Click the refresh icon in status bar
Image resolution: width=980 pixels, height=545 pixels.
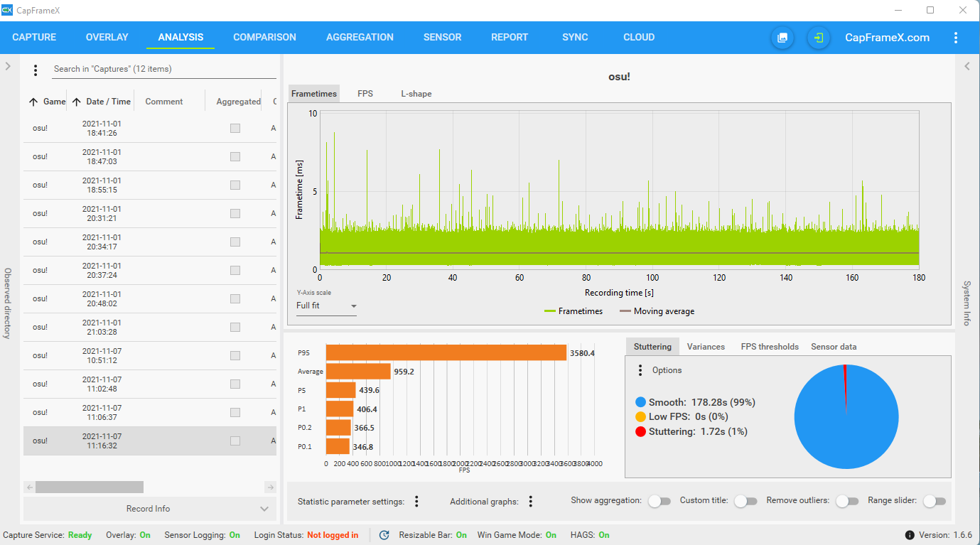pyautogui.click(x=384, y=535)
